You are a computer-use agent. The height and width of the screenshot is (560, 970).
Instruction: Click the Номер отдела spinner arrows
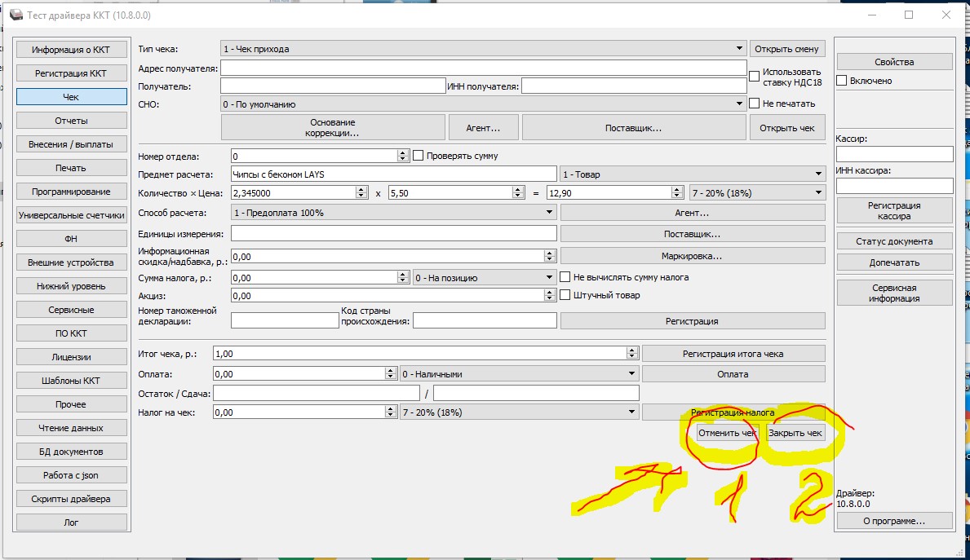coord(402,156)
